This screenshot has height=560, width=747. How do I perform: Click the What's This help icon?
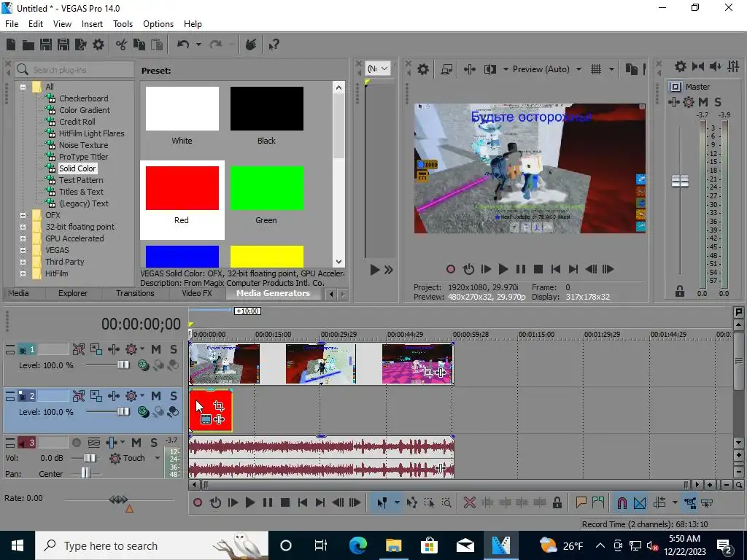click(x=274, y=44)
